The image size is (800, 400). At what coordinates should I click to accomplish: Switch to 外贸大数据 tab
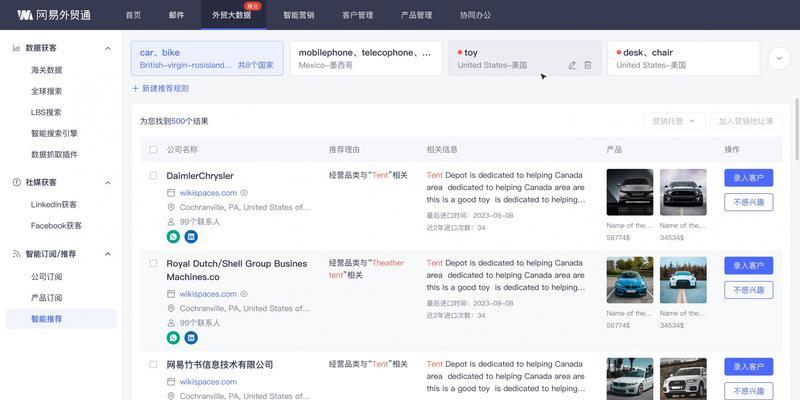click(x=232, y=15)
